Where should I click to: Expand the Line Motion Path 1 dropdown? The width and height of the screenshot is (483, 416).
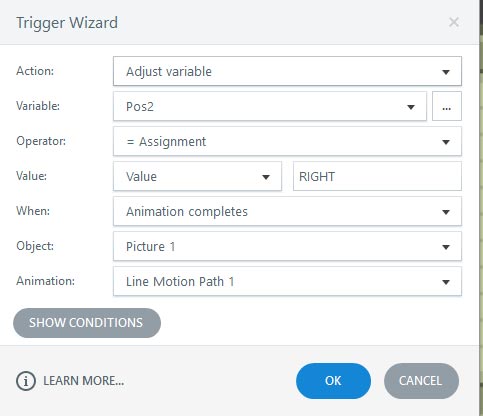coord(446,282)
